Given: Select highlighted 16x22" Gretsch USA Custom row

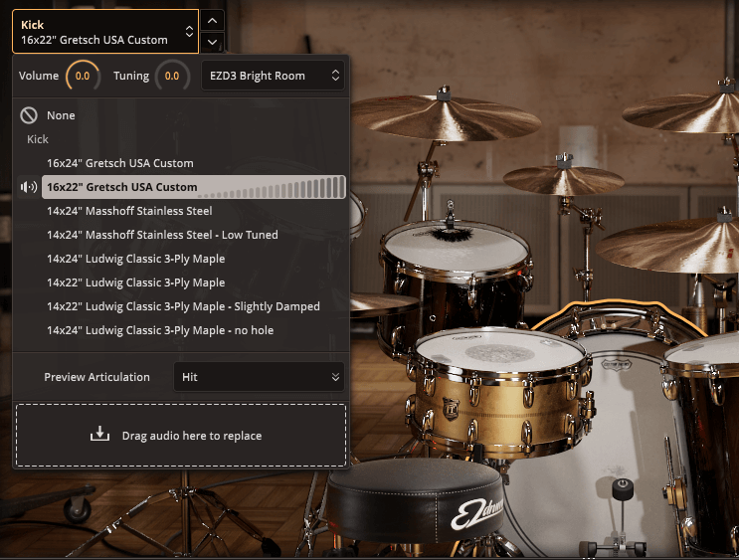Looking at the screenshot, I should 194,187.
